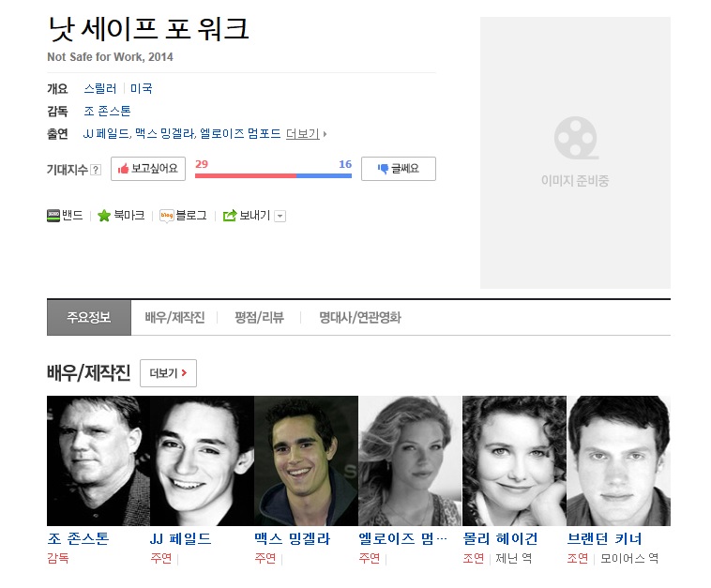
Task: Click 몰리 헤이건 portrait thumbnail
Action: 514,460
